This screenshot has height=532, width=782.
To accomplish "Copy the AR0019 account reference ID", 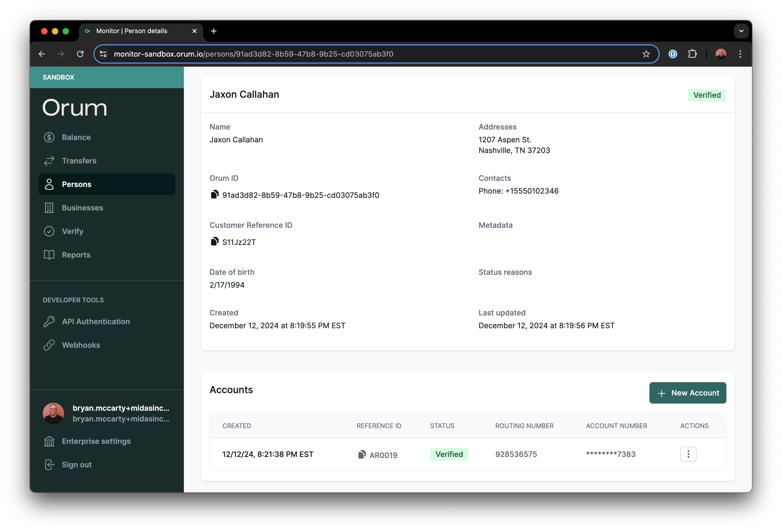I will click(362, 454).
